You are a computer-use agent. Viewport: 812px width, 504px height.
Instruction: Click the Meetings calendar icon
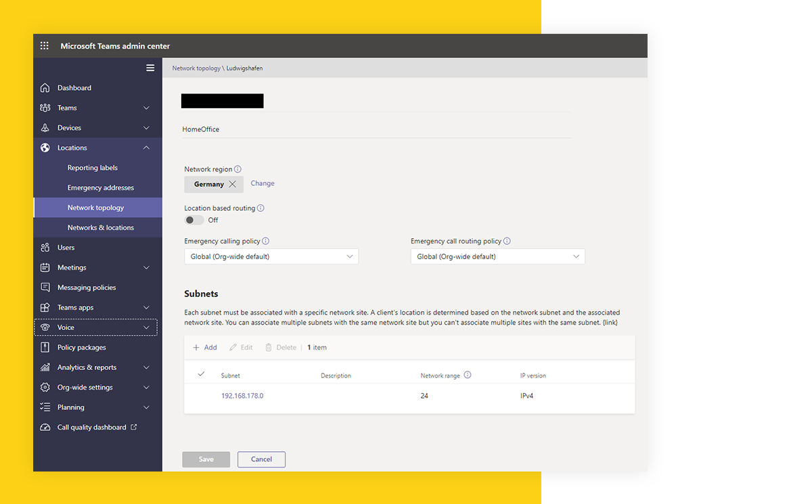pyautogui.click(x=45, y=267)
